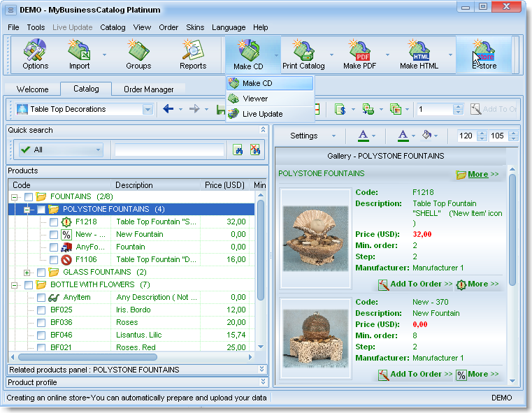
Task: Open the Options toolbar button
Action: coord(35,55)
